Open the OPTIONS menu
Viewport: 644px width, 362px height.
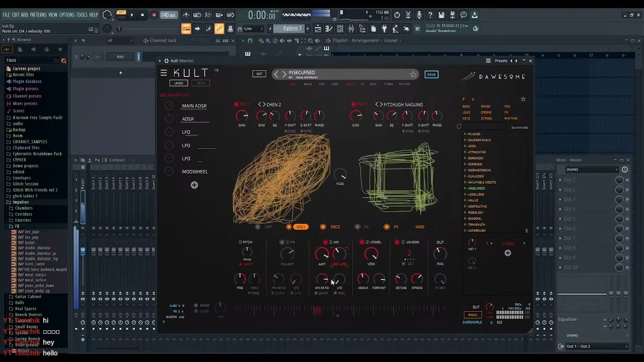click(x=67, y=15)
